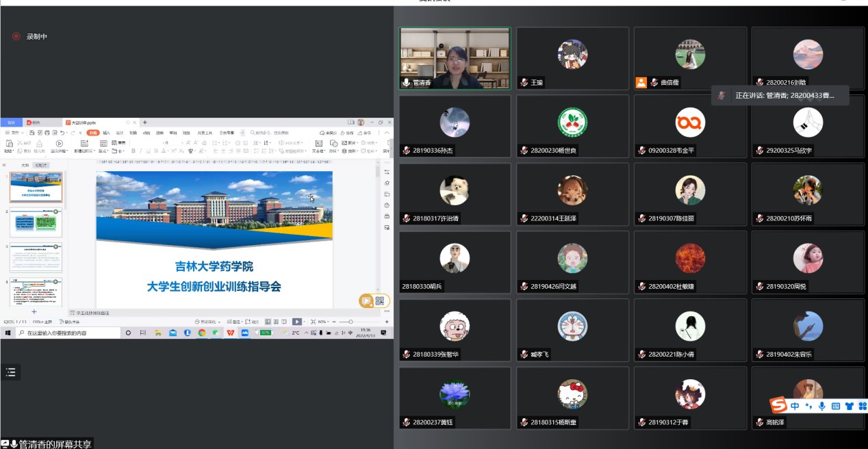Click the new tab plus button in WPS

pos(144,123)
